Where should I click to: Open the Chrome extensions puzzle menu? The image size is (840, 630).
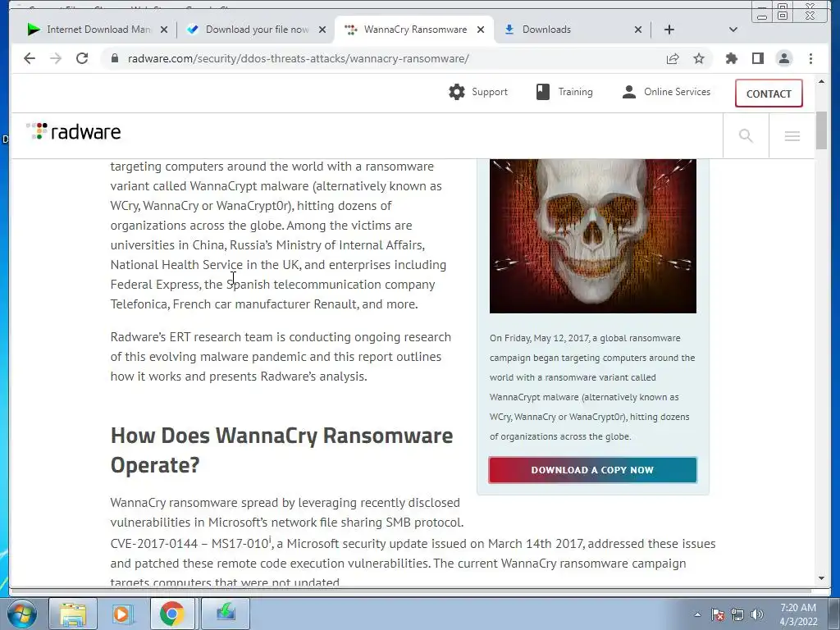point(731,58)
